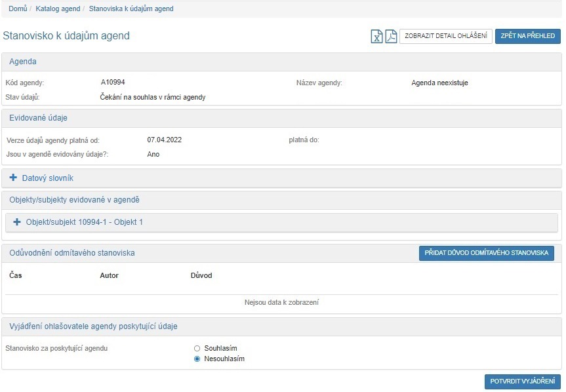Select the Souhlasím radio button

(197, 348)
